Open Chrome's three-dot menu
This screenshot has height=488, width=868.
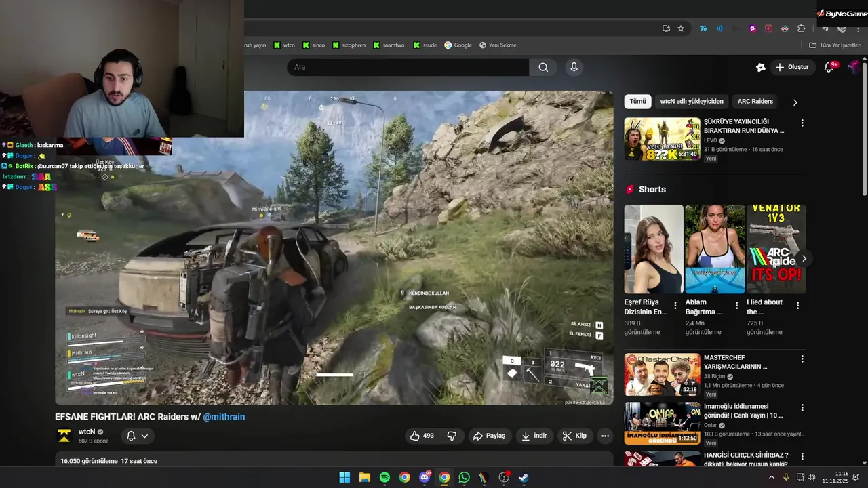tap(858, 28)
